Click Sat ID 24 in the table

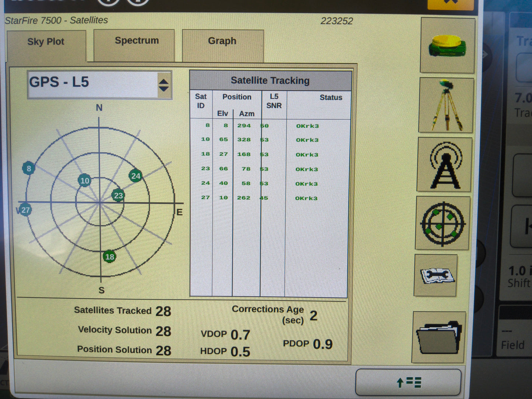tap(205, 183)
